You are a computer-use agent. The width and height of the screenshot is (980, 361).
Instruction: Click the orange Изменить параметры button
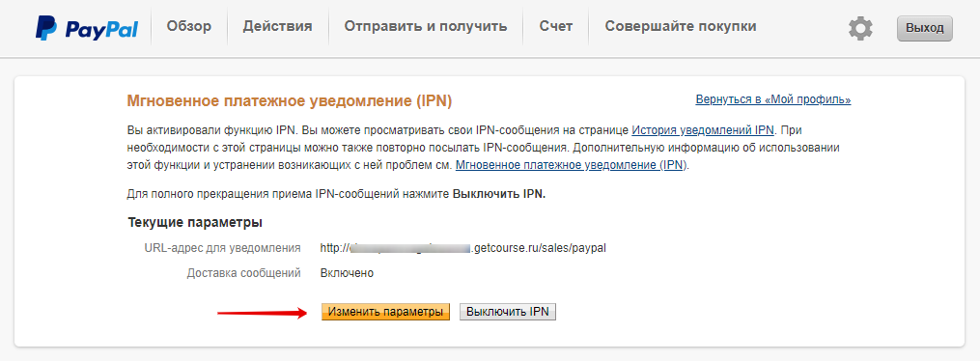[385, 312]
